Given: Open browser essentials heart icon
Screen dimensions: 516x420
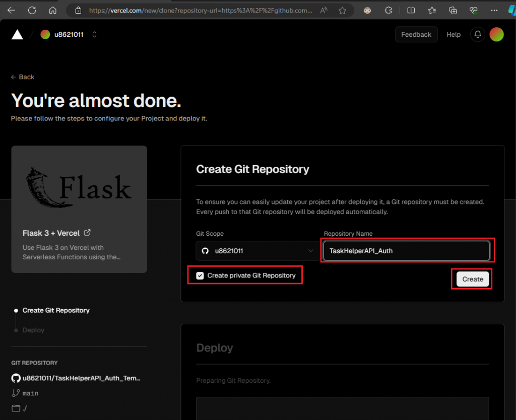Looking at the screenshot, I should (474, 11).
